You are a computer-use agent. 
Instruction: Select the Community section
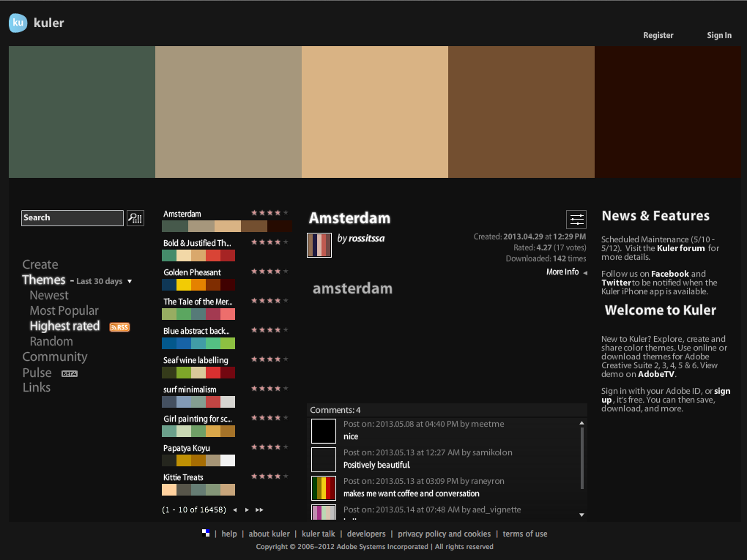point(55,356)
